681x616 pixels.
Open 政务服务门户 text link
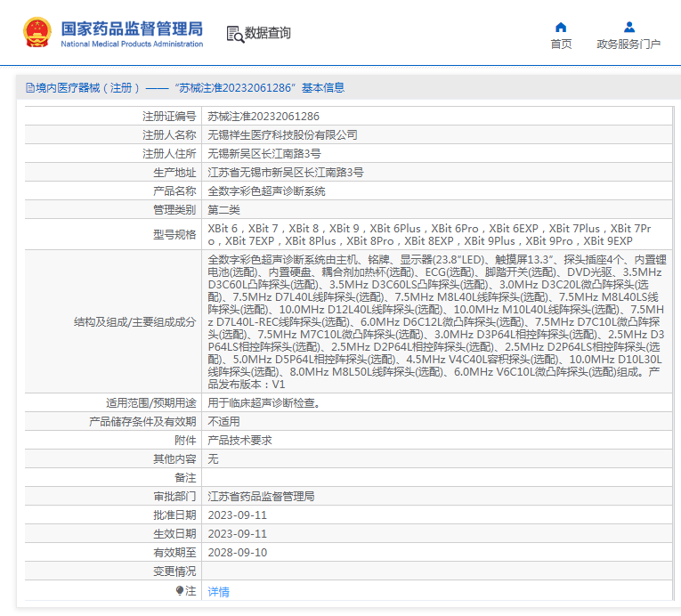(628, 44)
